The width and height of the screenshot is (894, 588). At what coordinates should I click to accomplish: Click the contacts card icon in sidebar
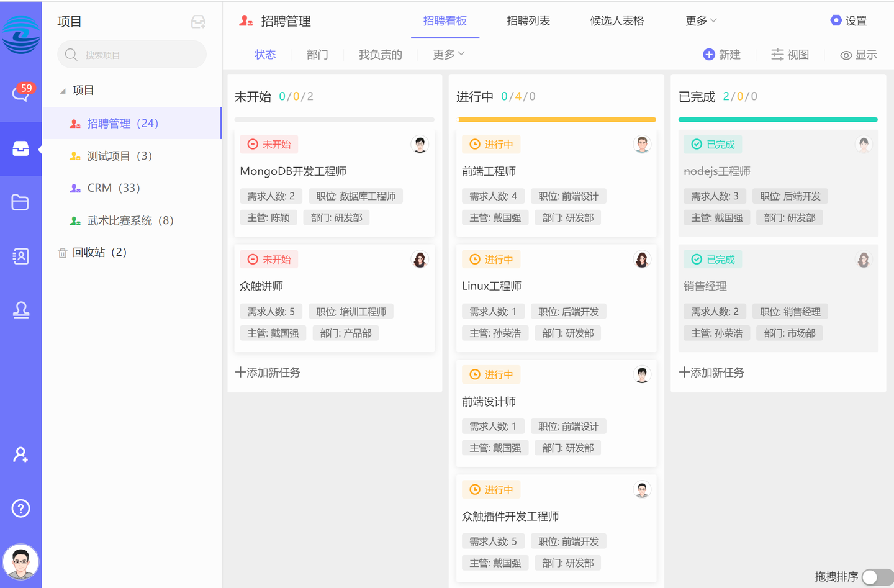20,256
